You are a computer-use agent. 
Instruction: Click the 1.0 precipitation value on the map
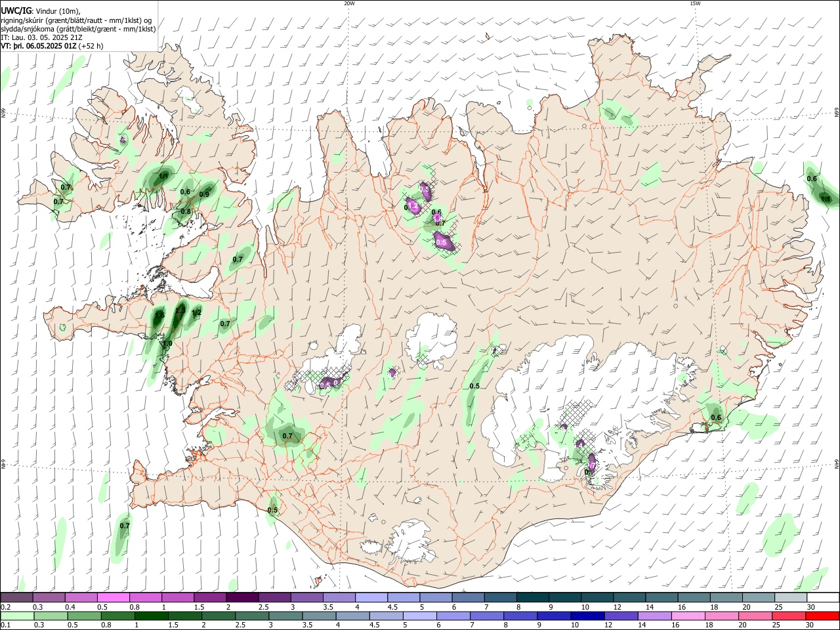pyautogui.click(x=167, y=343)
